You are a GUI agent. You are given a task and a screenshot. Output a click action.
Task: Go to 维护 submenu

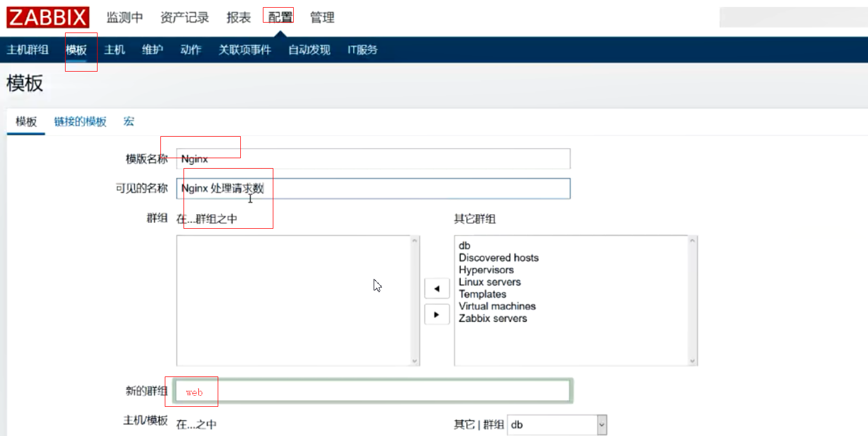(x=153, y=50)
